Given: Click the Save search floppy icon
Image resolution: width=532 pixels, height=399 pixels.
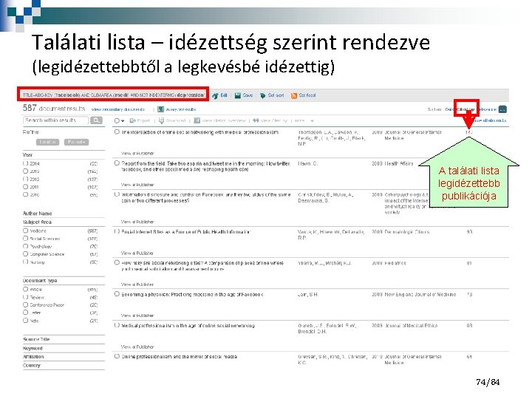Looking at the screenshot, I should (238, 95).
